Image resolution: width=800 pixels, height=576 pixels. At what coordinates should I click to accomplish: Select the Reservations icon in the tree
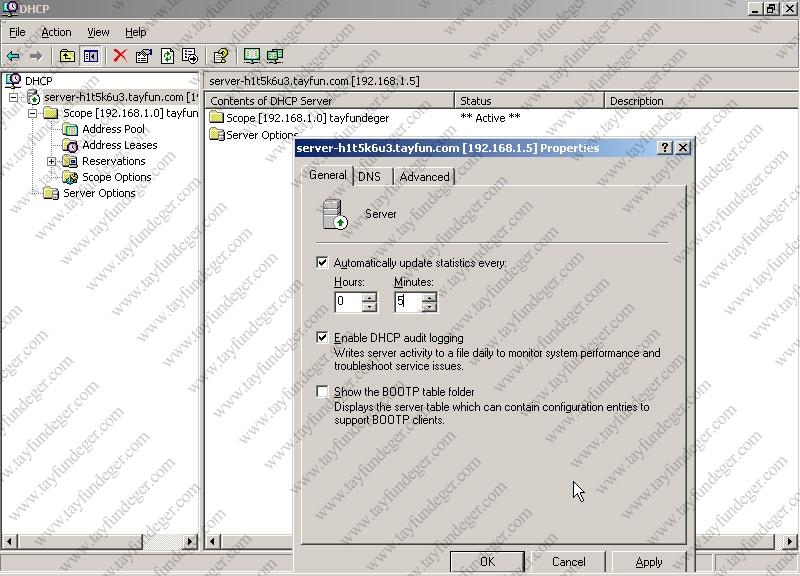[70, 161]
